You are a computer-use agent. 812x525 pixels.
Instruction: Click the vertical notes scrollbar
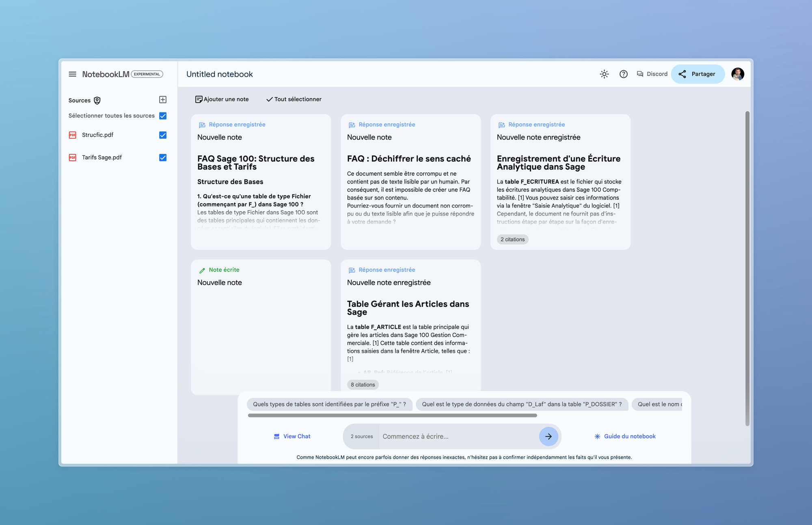747,269
